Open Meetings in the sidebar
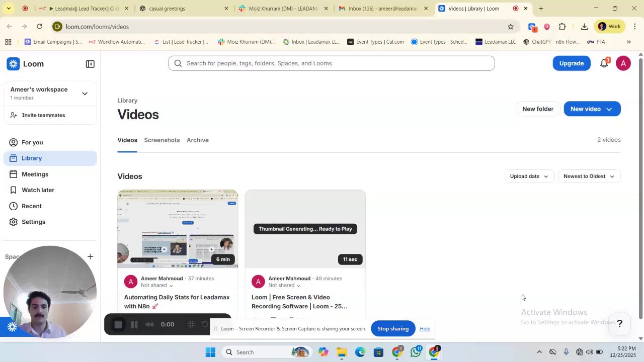This screenshot has width=644, height=362. tap(50, 174)
